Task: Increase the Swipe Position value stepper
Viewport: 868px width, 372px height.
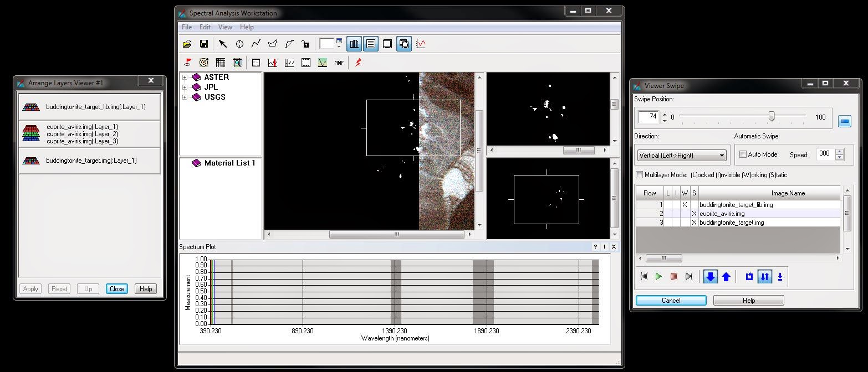Action: click(x=663, y=114)
